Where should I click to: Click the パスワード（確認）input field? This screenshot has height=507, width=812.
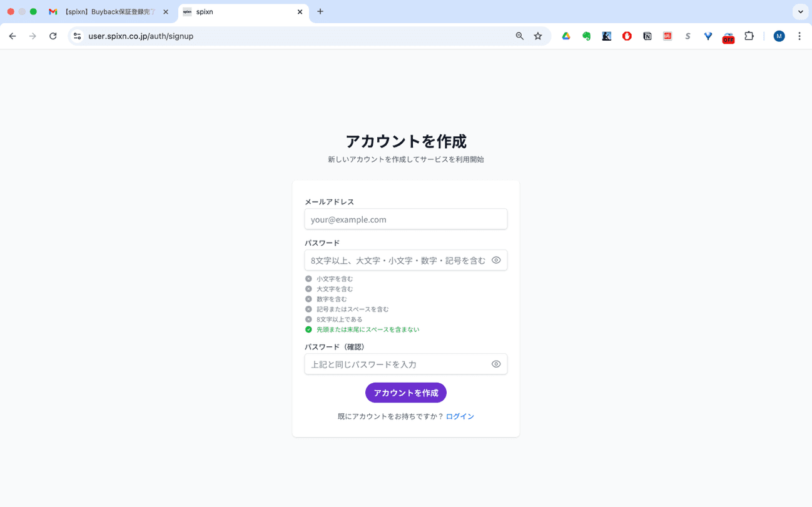coord(406,364)
